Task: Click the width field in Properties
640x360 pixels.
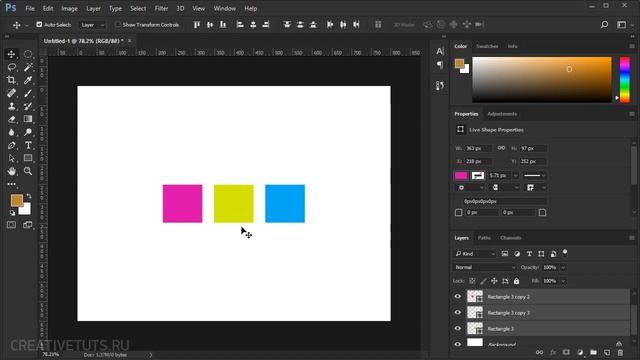Action: coord(478,148)
